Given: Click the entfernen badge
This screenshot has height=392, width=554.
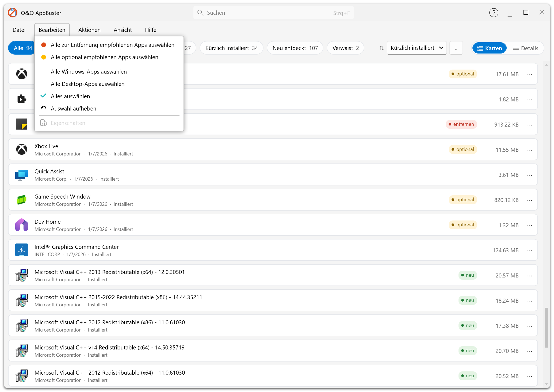Looking at the screenshot, I should click(x=461, y=124).
